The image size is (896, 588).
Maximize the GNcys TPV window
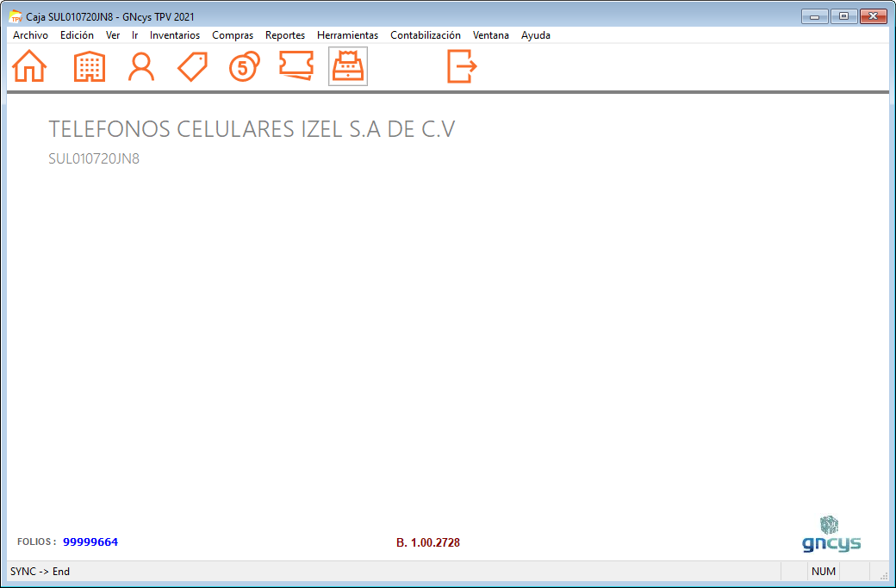844,16
